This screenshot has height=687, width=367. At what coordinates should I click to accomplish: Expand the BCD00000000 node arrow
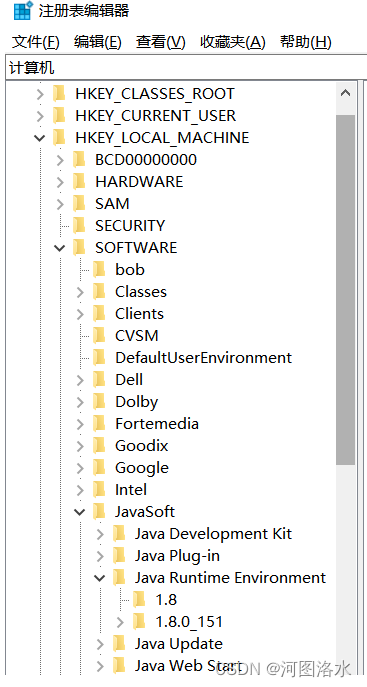tap(60, 159)
